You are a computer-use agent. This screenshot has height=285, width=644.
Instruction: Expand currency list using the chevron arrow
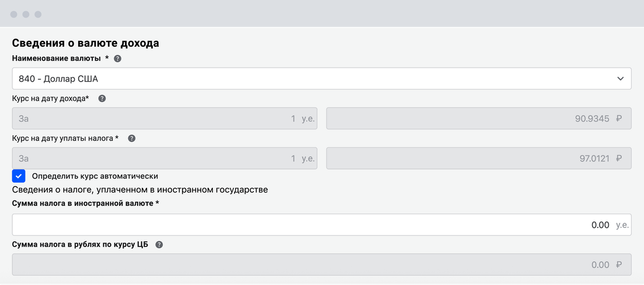[620, 79]
